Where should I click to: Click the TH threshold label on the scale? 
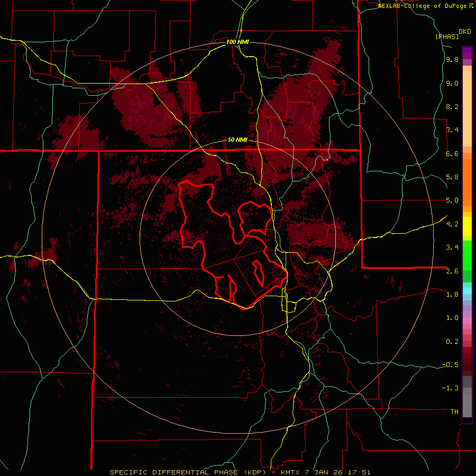pyautogui.click(x=454, y=412)
